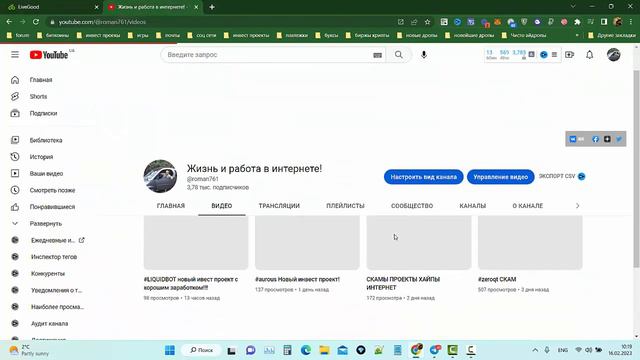The image size is (640, 360).
Task: Open the Windows Start menu
Action: pos(170,350)
